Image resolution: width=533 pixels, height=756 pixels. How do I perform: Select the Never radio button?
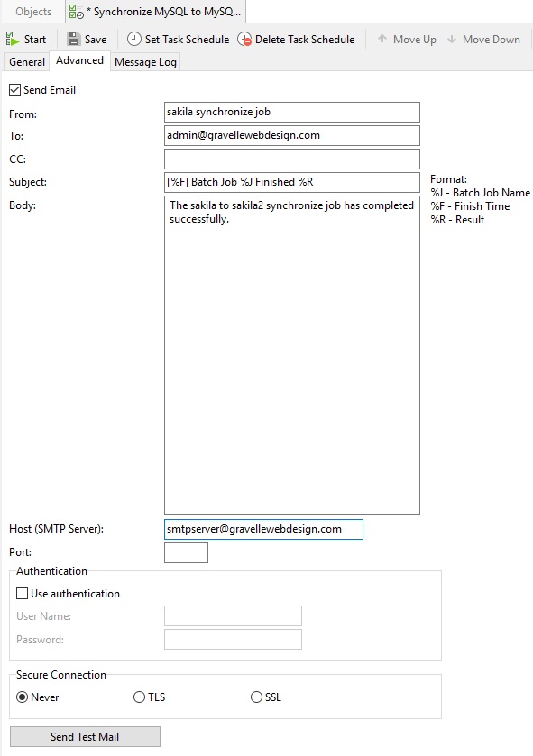tap(23, 697)
